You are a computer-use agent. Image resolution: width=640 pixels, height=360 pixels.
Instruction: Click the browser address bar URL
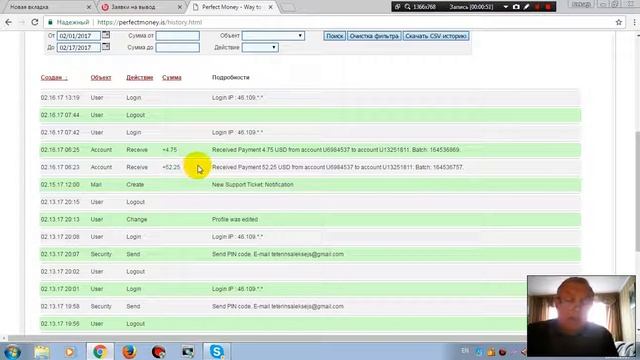point(149,22)
